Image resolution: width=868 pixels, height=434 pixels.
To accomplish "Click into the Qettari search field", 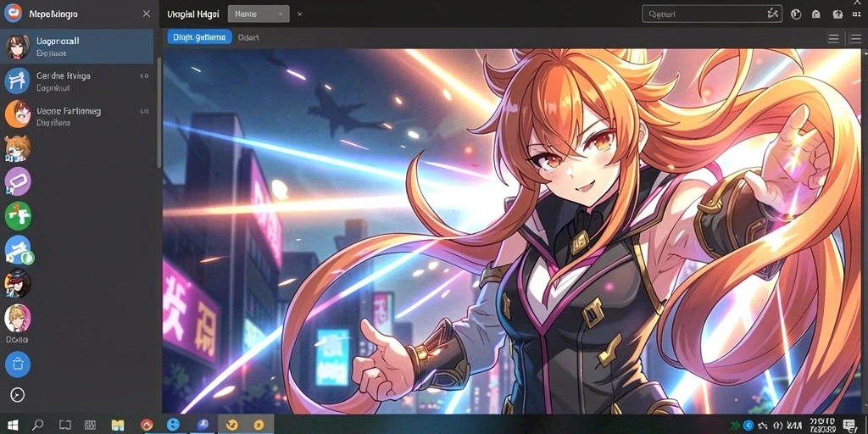I will pos(712,14).
